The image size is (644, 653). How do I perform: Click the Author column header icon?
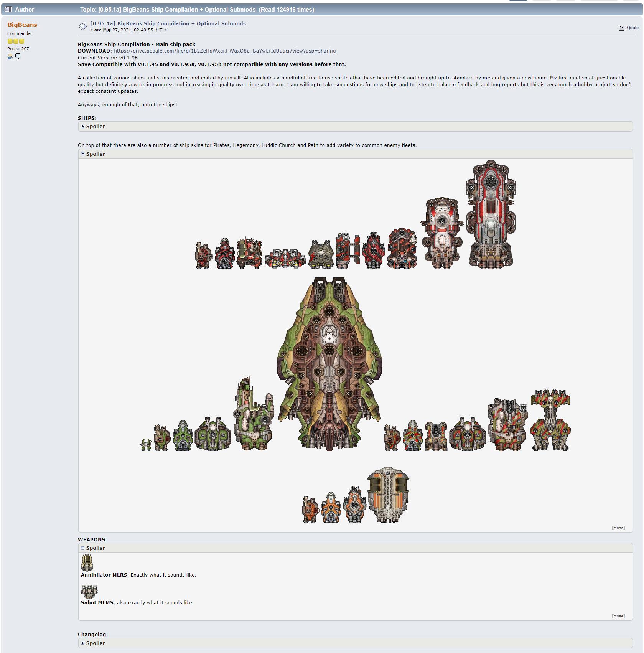point(8,9)
